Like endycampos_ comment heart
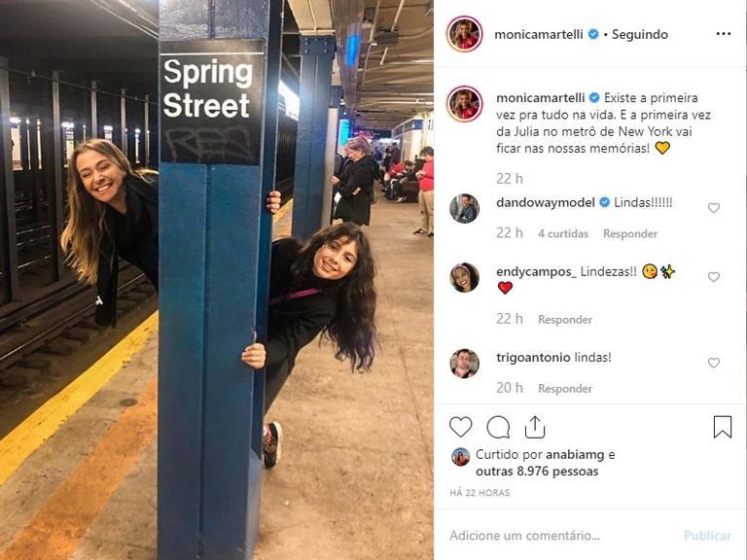 pyautogui.click(x=713, y=277)
